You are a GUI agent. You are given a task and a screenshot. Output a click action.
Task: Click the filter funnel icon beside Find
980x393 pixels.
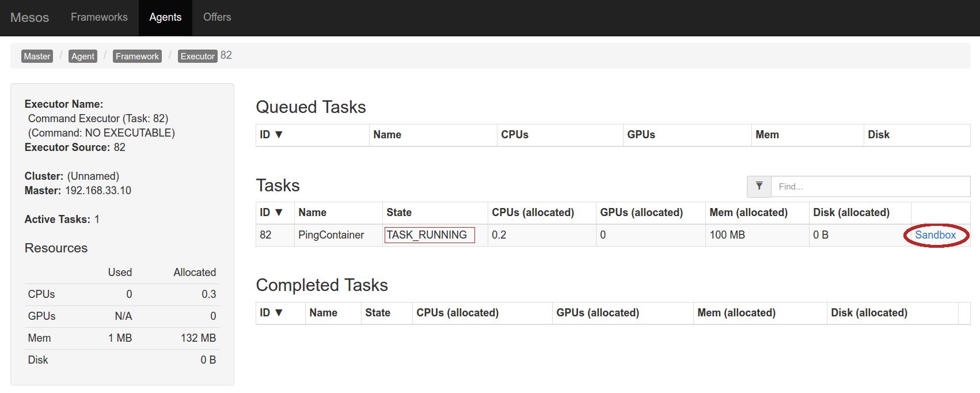(759, 186)
